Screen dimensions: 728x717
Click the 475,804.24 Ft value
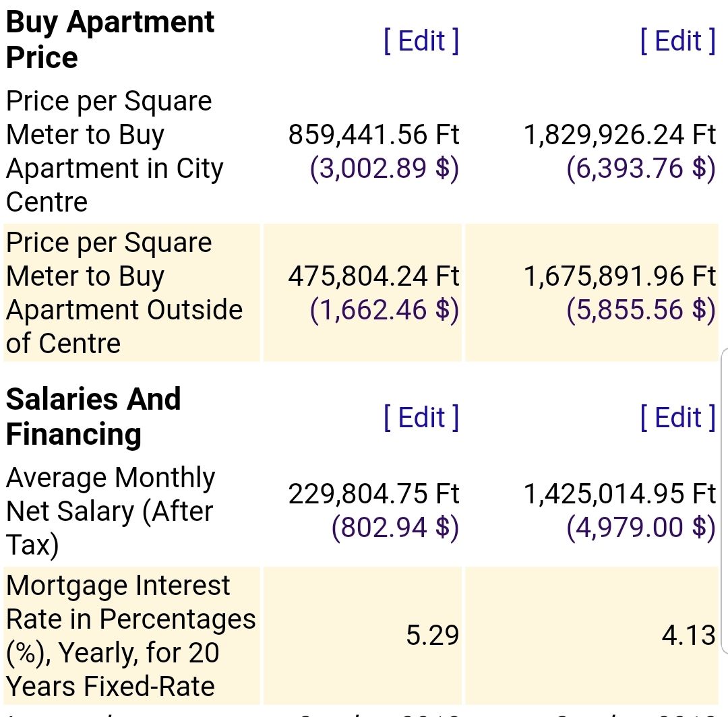(x=373, y=276)
